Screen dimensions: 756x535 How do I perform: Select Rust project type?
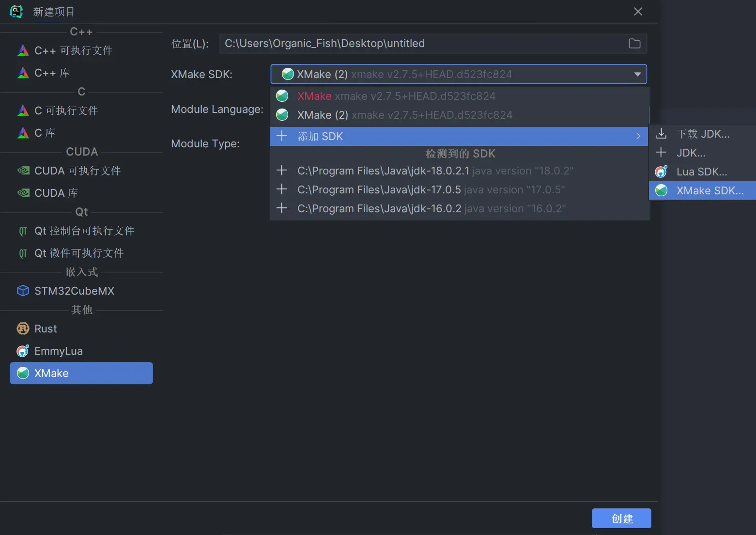click(x=81, y=329)
